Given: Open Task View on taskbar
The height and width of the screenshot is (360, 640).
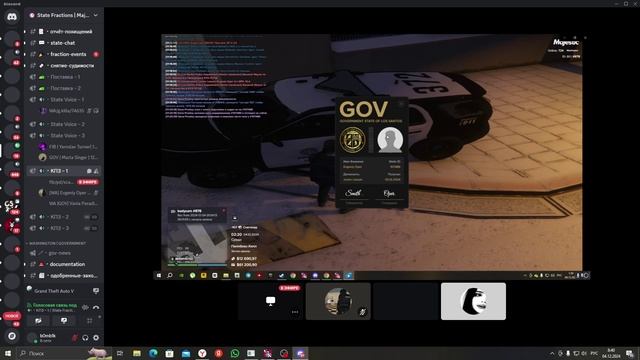Looking at the screenshot, I should tap(120, 353).
